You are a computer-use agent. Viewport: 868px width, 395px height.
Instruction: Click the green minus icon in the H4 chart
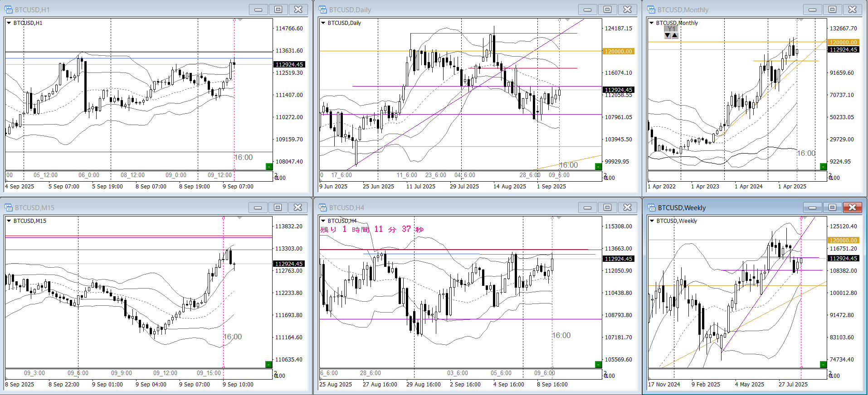(x=598, y=365)
